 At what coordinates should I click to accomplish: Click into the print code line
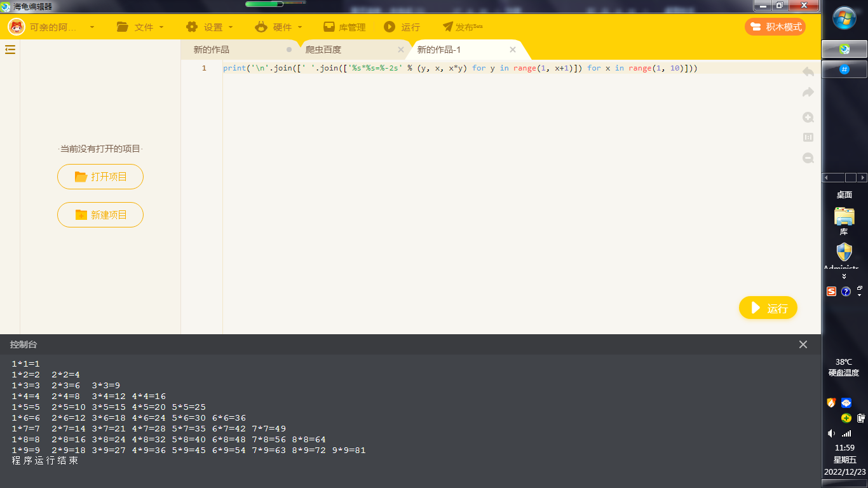pyautogui.click(x=460, y=68)
